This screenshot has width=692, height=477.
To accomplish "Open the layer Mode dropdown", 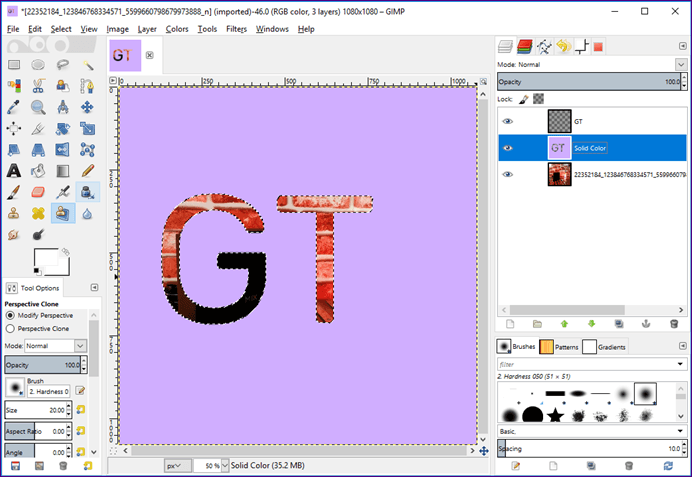I will click(681, 64).
